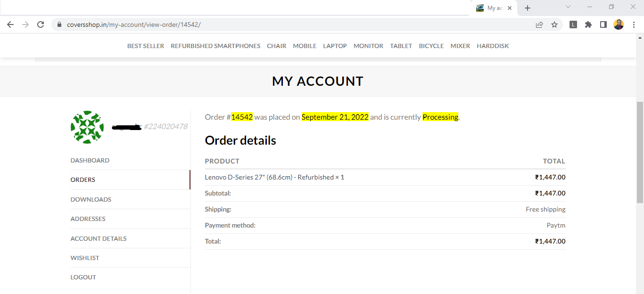The height and width of the screenshot is (294, 644).
Task: Go to the Laptop category
Action: (x=335, y=46)
